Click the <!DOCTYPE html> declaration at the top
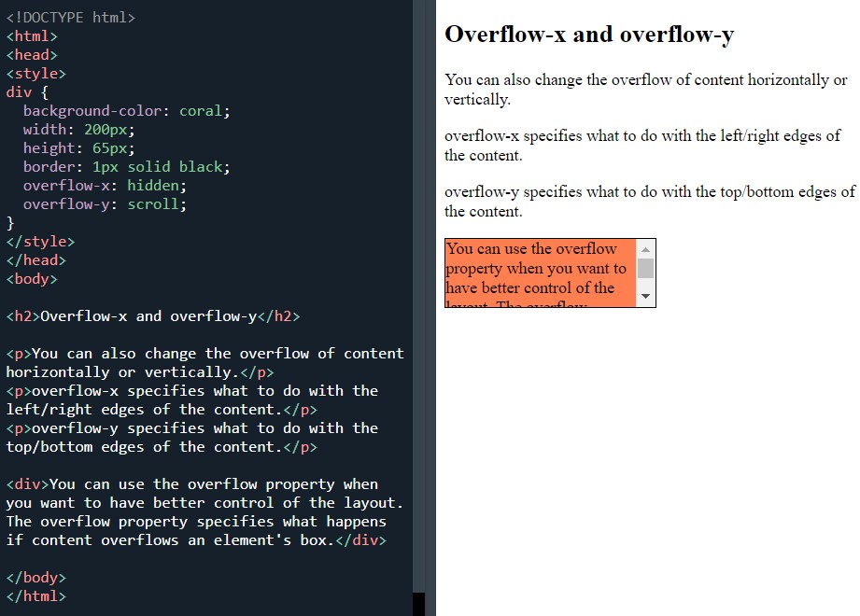Image resolution: width=860 pixels, height=616 pixels. point(70,17)
